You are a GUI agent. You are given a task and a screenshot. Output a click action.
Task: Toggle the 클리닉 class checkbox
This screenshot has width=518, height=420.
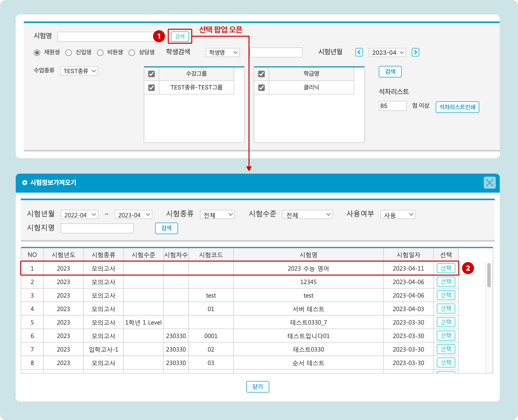point(261,87)
